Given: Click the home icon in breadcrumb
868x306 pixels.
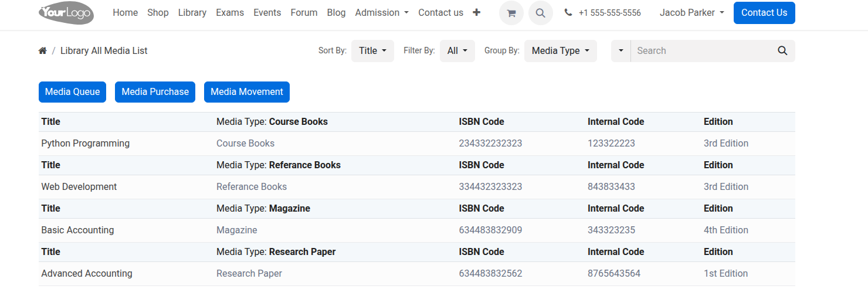Looking at the screenshot, I should (x=43, y=51).
